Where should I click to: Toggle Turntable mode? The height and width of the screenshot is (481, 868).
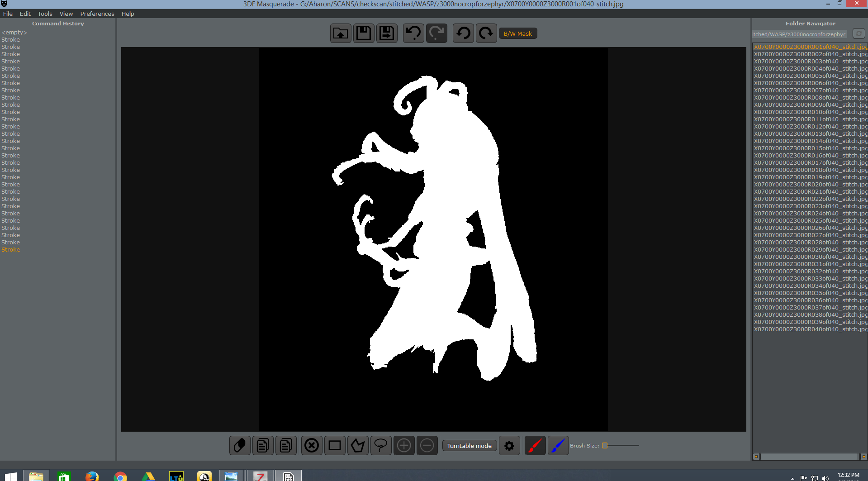click(x=470, y=446)
